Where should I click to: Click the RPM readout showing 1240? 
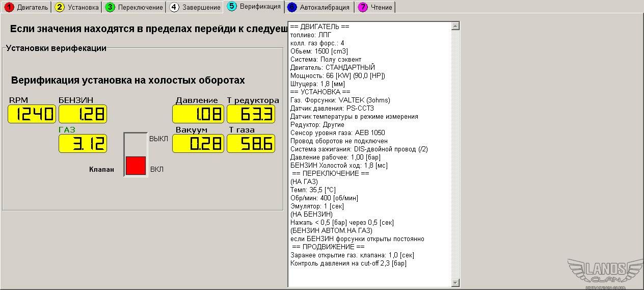32,114
